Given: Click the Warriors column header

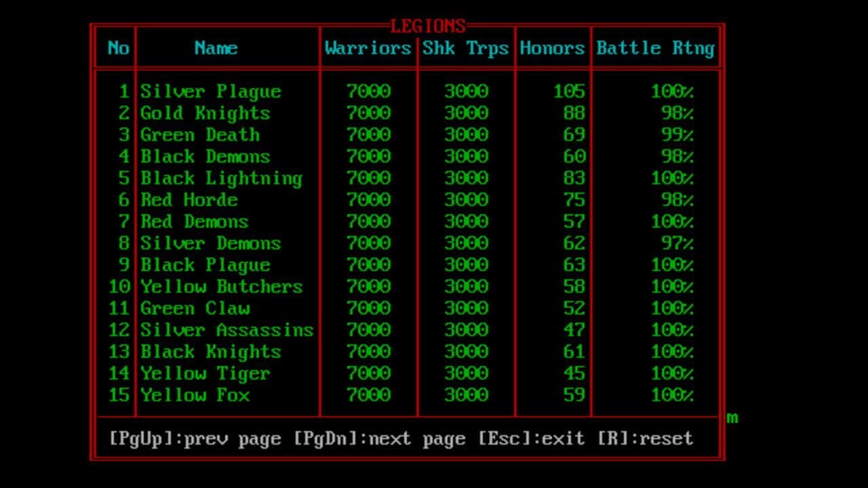Looking at the screenshot, I should pos(368,48).
